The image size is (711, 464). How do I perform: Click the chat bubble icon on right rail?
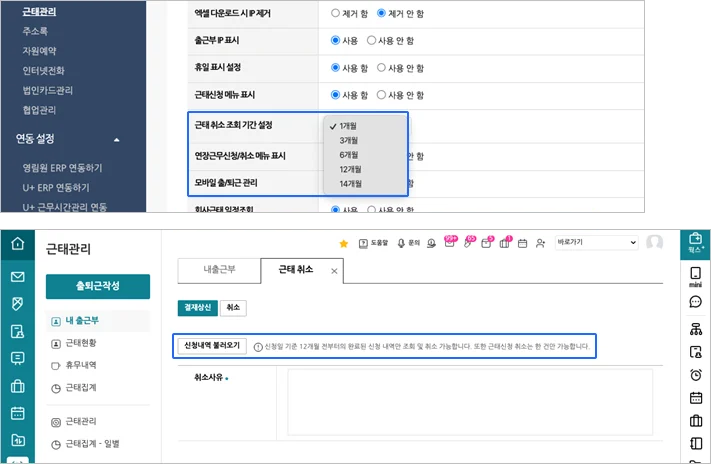[695, 301]
